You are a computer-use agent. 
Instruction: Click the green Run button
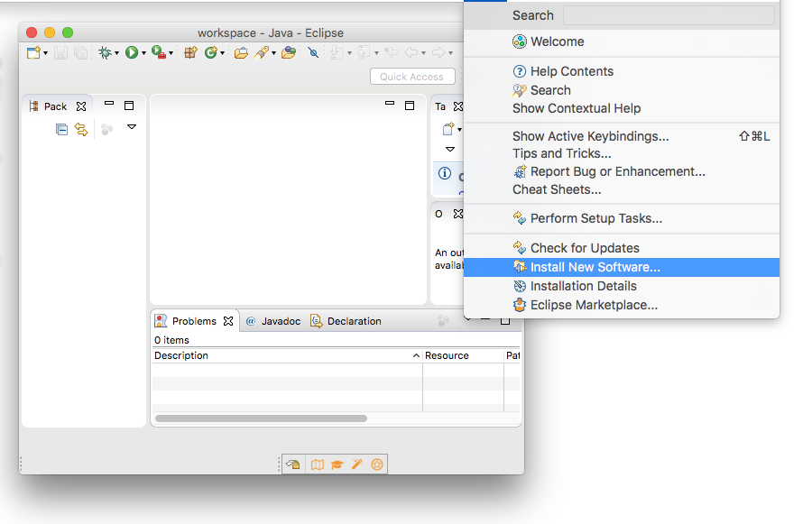(132, 52)
